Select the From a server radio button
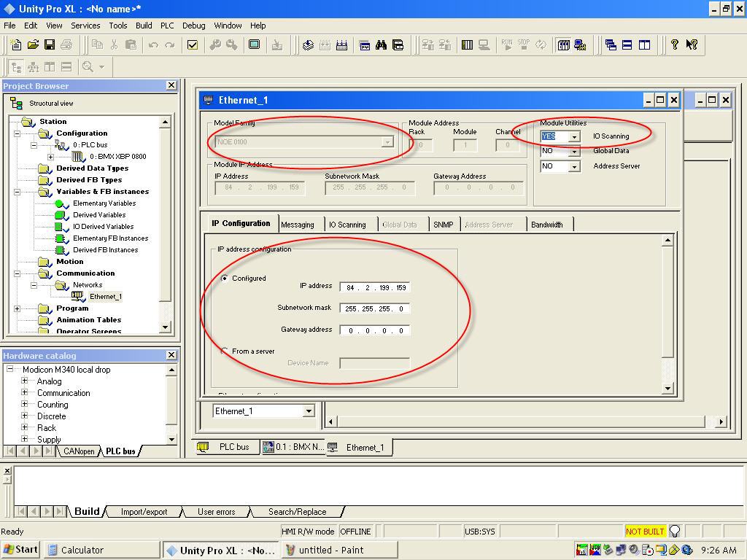 pyautogui.click(x=225, y=351)
